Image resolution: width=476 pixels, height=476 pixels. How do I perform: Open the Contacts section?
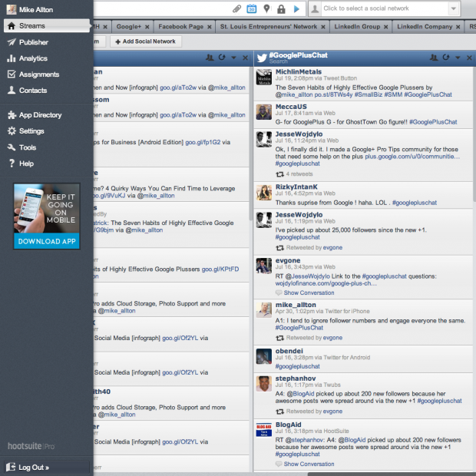coord(33,91)
